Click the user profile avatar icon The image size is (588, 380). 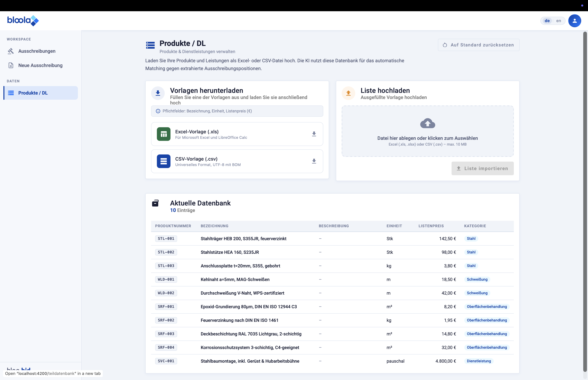tap(574, 21)
